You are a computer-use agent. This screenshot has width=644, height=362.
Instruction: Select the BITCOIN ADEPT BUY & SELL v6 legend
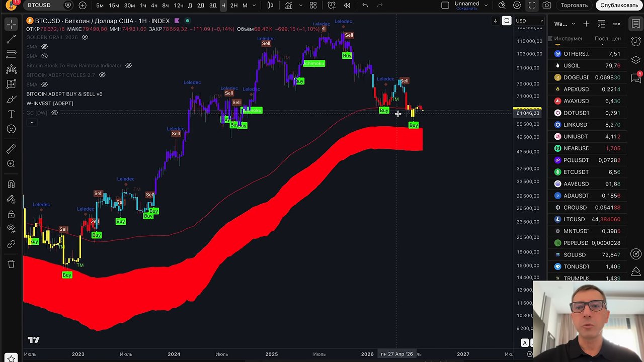(x=64, y=94)
